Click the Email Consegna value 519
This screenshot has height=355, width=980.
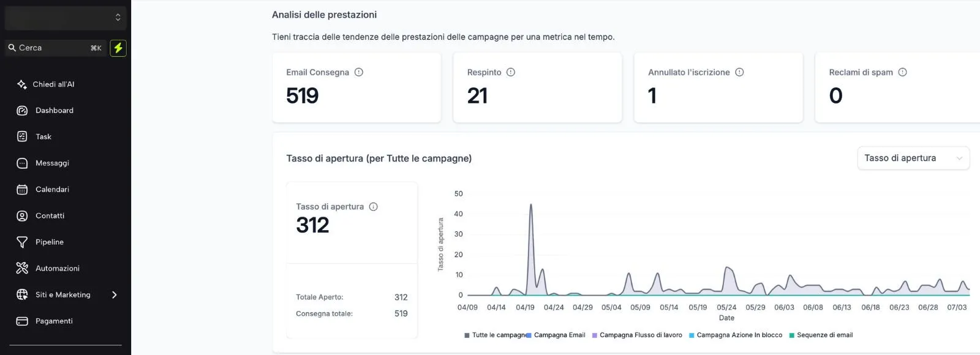point(303,96)
